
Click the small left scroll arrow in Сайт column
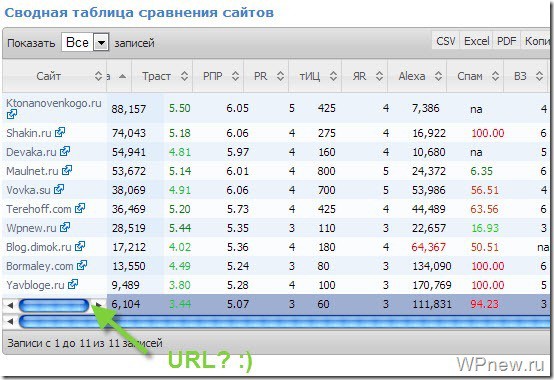tap(10, 305)
